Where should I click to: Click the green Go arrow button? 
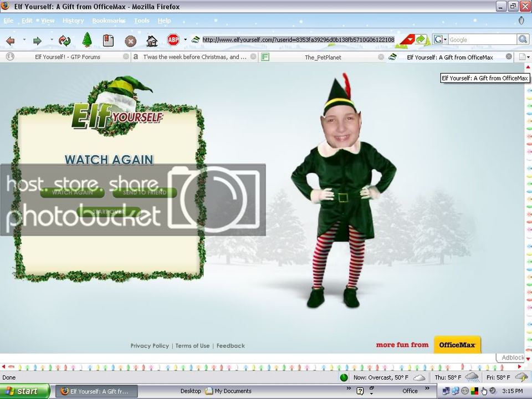pos(421,39)
